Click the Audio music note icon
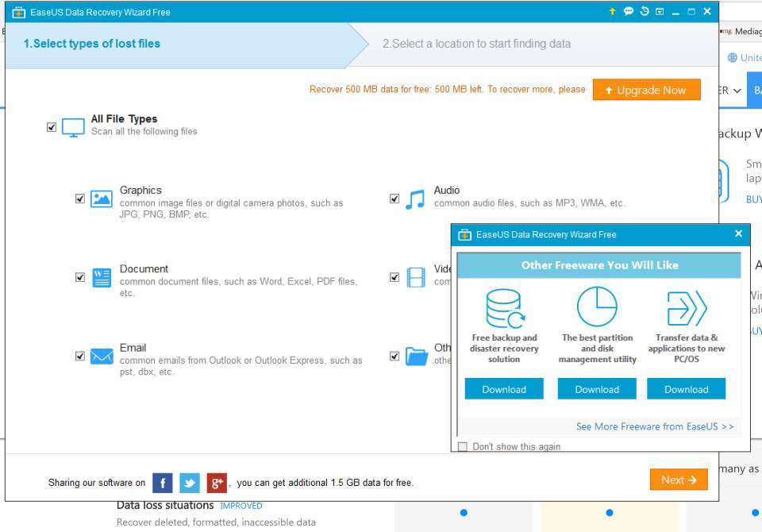Image resolution: width=762 pixels, height=532 pixels. pos(415,199)
